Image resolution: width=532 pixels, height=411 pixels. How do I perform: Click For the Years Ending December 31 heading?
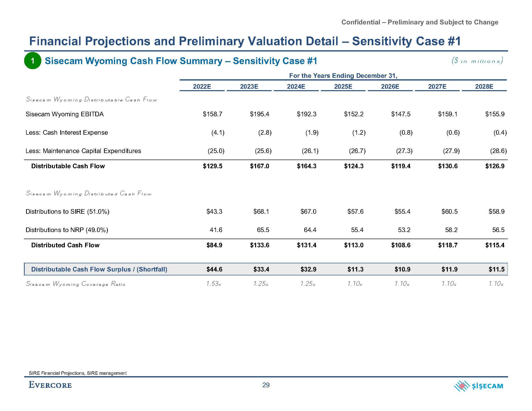343,76
